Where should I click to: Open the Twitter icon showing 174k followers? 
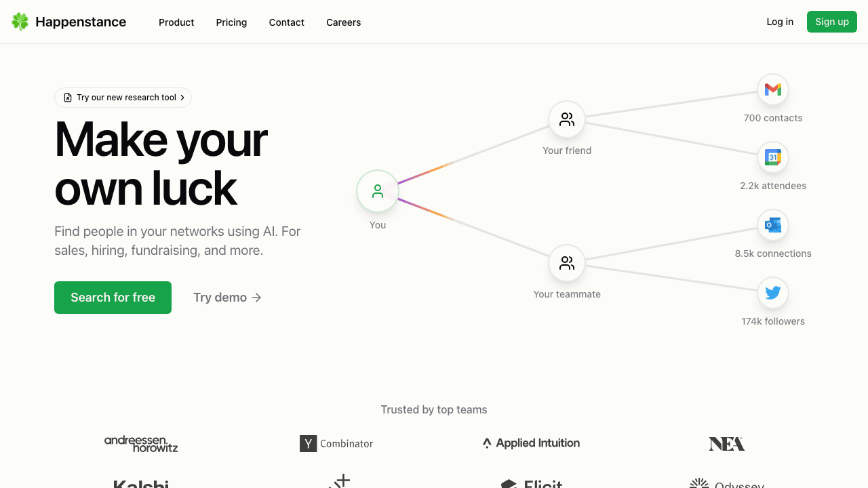pyautogui.click(x=772, y=292)
